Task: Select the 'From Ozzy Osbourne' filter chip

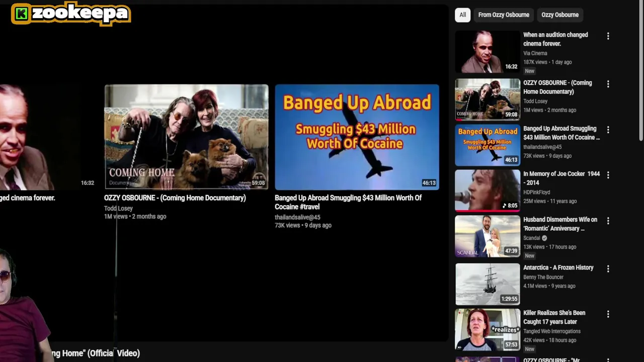Action: pos(504,15)
